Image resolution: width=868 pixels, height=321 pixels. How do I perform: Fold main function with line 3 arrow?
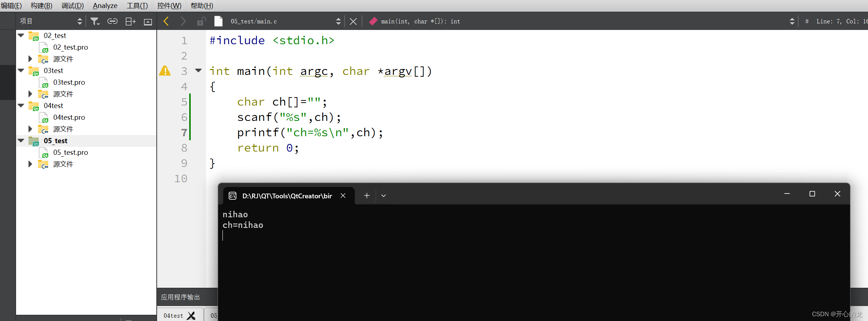[x=198, y=70]
